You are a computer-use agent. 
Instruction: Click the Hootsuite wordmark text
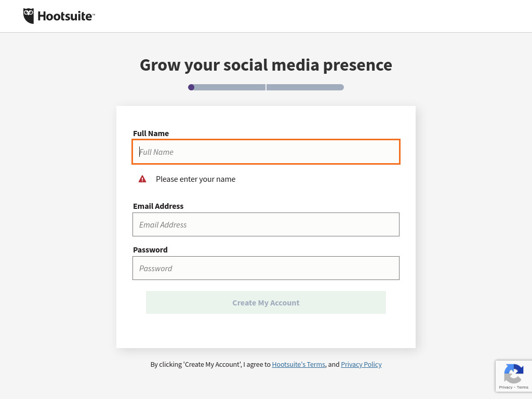(66, 16)
